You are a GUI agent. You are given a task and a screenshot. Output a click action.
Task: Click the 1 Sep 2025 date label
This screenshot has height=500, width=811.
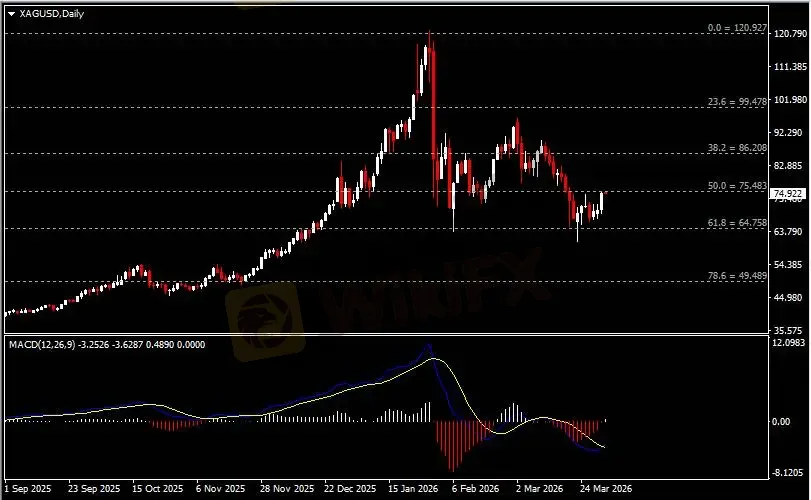click(28, 489)
